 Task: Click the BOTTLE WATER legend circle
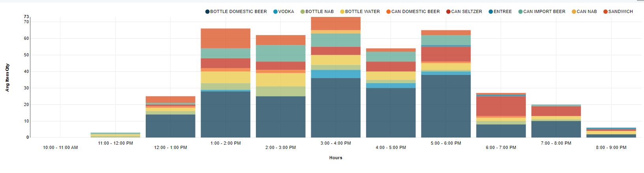342,12
